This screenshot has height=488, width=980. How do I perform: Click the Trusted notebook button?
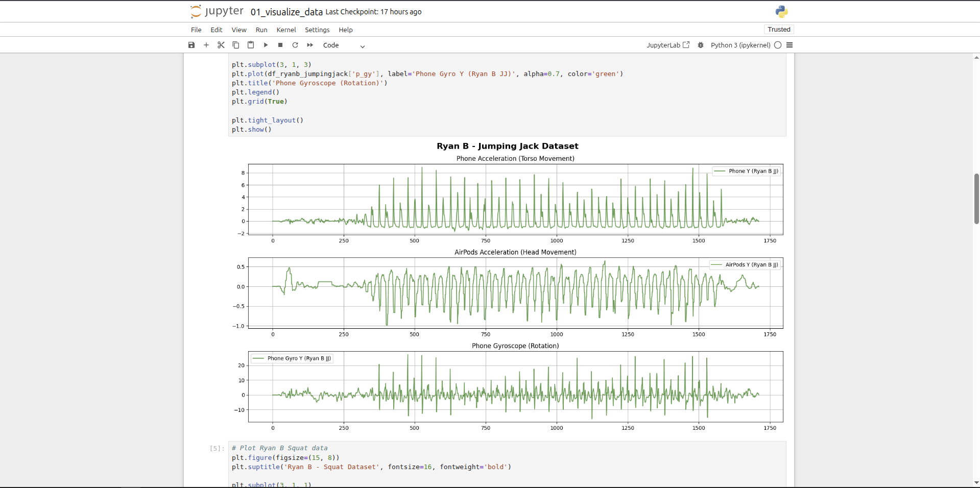click(779, 30)
